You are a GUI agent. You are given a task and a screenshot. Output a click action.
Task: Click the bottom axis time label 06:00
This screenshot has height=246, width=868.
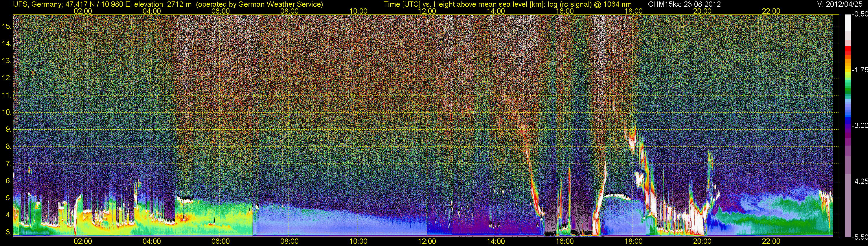pos(220,241)
